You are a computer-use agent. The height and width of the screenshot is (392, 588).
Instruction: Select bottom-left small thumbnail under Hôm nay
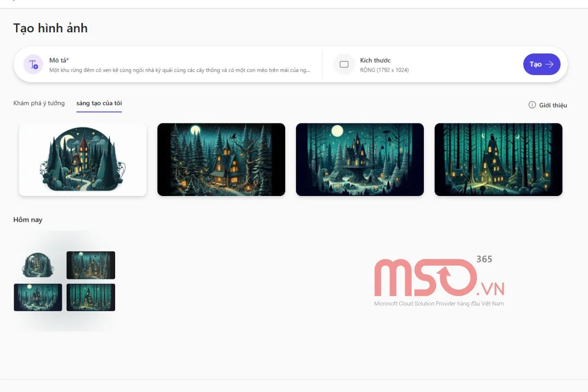[38, 297]
